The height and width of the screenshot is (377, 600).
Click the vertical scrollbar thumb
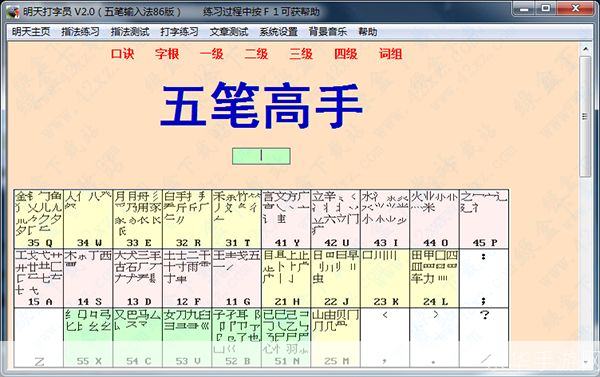[585, 116]
